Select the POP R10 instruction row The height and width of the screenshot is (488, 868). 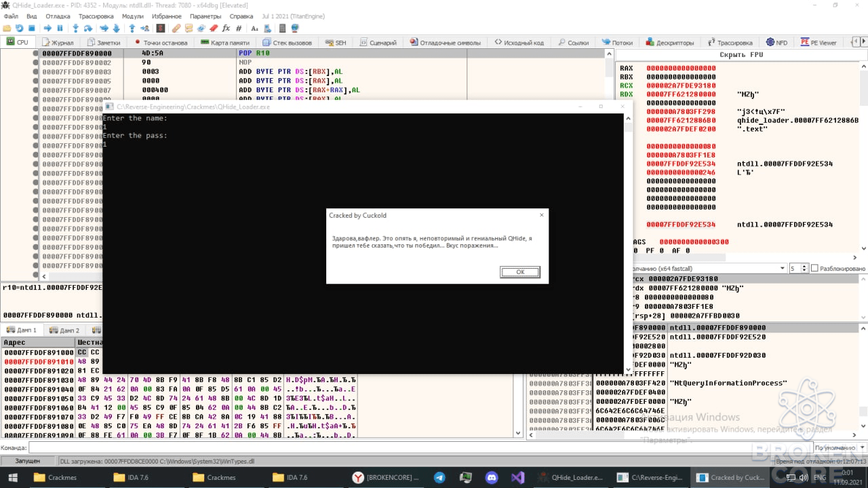pos(322,53)
